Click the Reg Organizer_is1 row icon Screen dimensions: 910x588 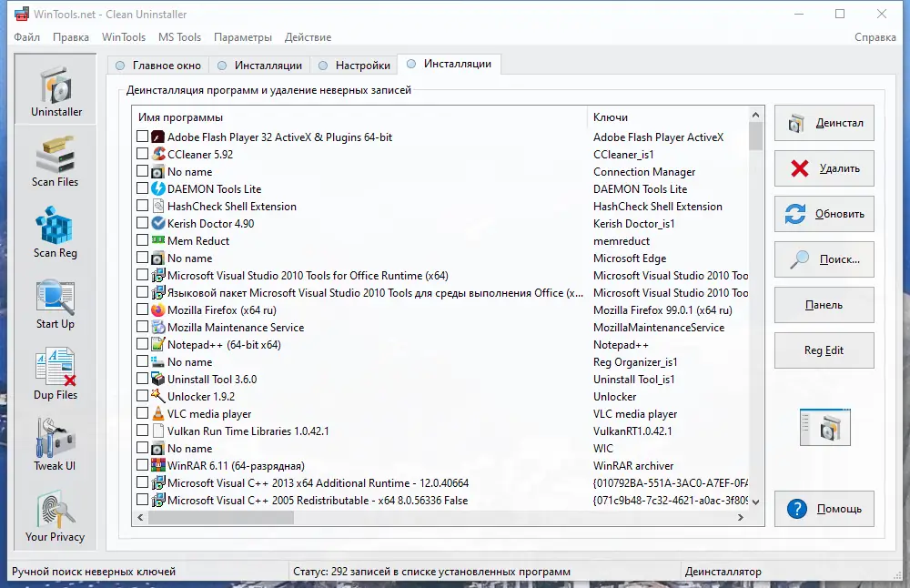157,361
